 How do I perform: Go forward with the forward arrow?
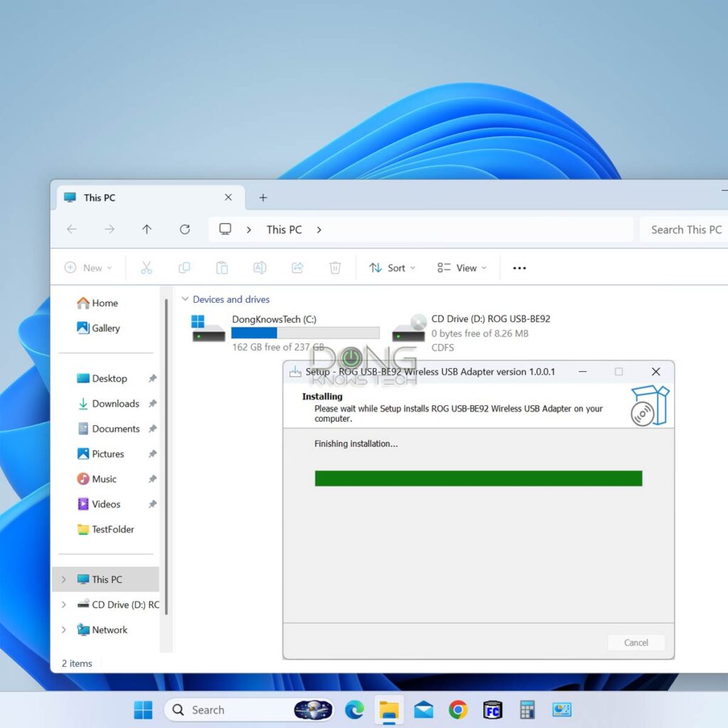pyautogui.click(x=109, y=230)
